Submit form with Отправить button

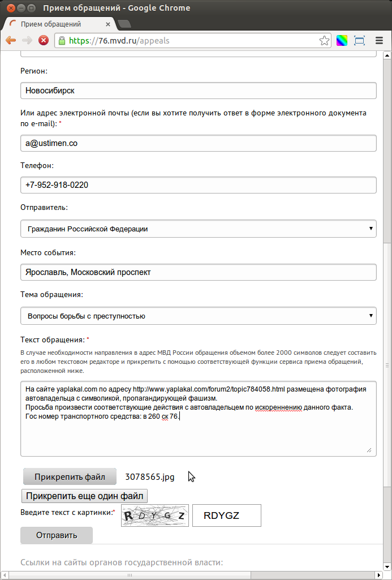(57, 535)
